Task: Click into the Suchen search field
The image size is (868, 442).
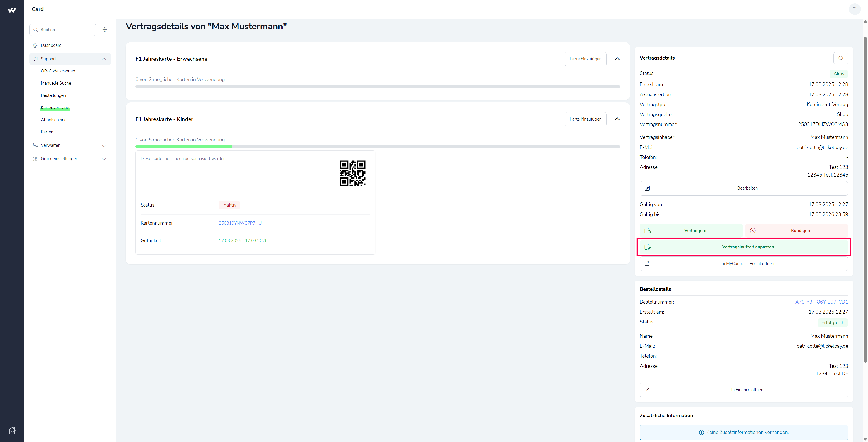Action: (66, 30)
